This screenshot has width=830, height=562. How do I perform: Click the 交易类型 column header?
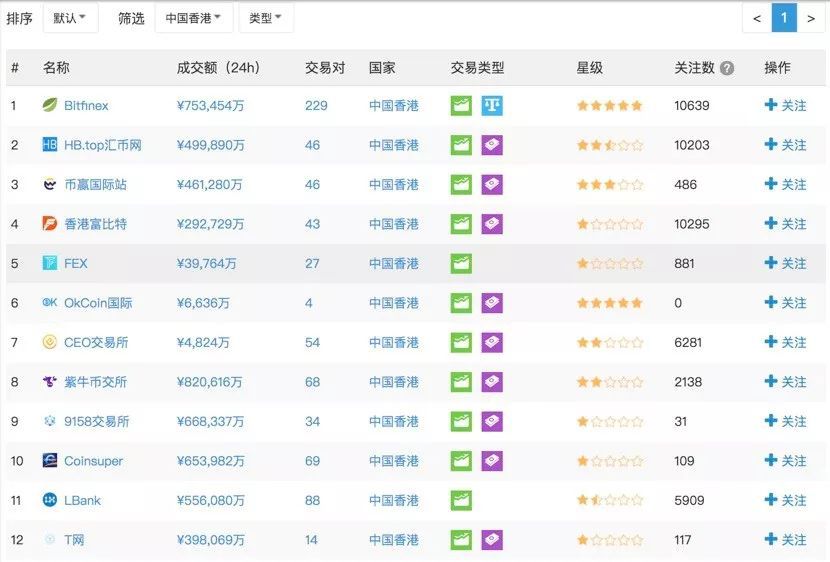point(477,68)
